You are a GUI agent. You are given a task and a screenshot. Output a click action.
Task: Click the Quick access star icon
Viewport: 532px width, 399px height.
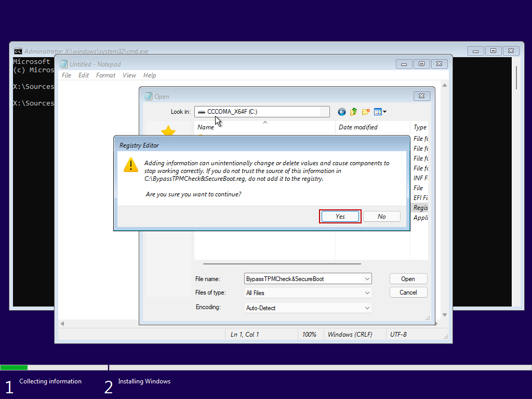point(168,130)
